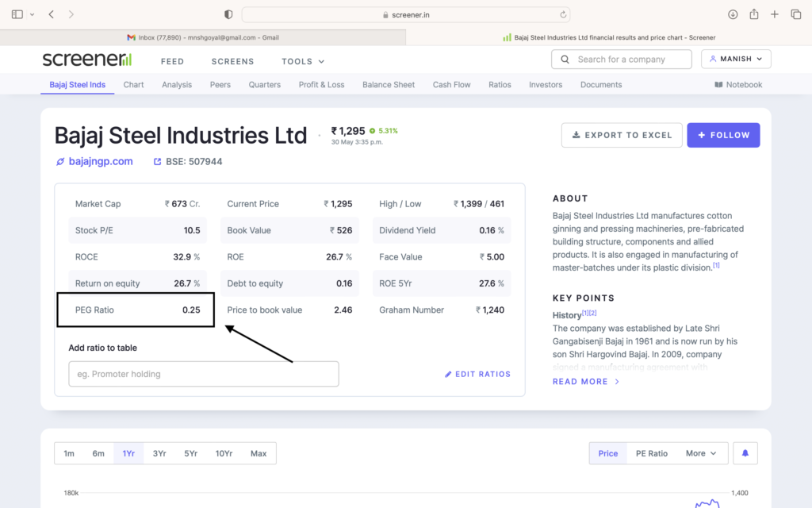
Task: Click the Price to book value 2.46
Action: 343,310
